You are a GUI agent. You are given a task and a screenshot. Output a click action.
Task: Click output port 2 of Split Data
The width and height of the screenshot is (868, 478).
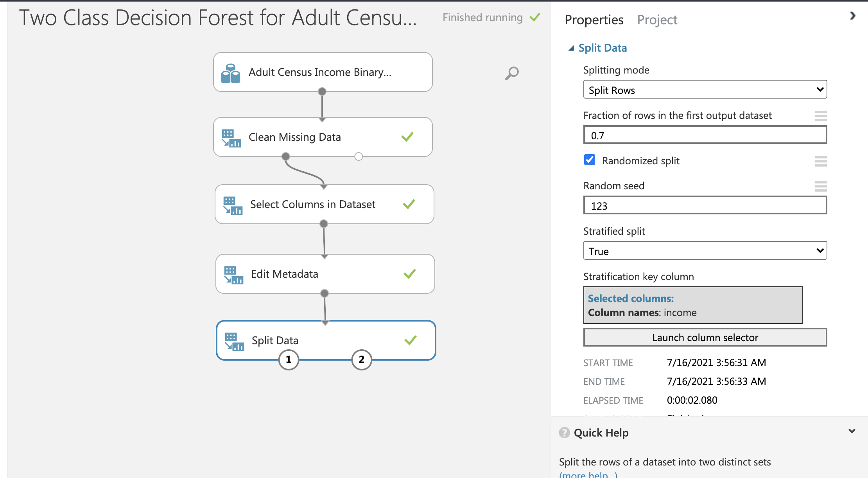click(x=361, y=359)
